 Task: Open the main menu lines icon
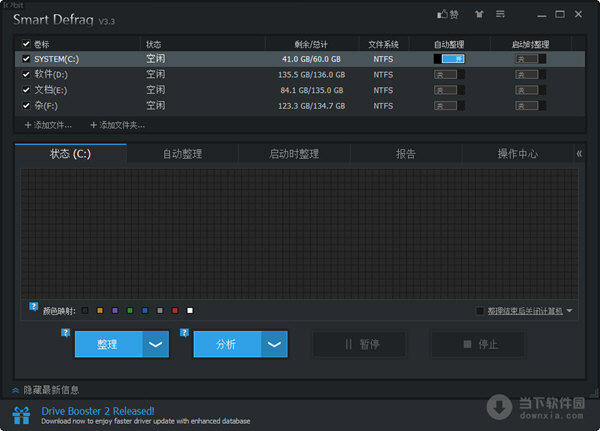[x=500, y=14]
